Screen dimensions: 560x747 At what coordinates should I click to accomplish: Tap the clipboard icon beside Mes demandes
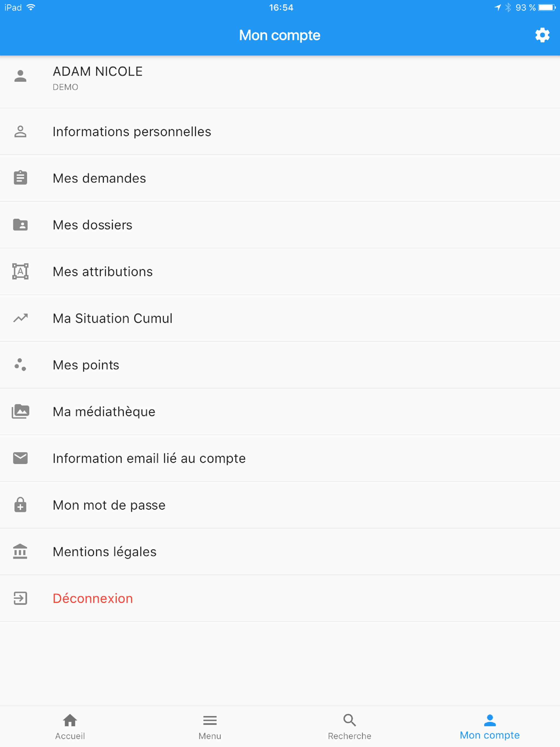click(x=20, y=178)
